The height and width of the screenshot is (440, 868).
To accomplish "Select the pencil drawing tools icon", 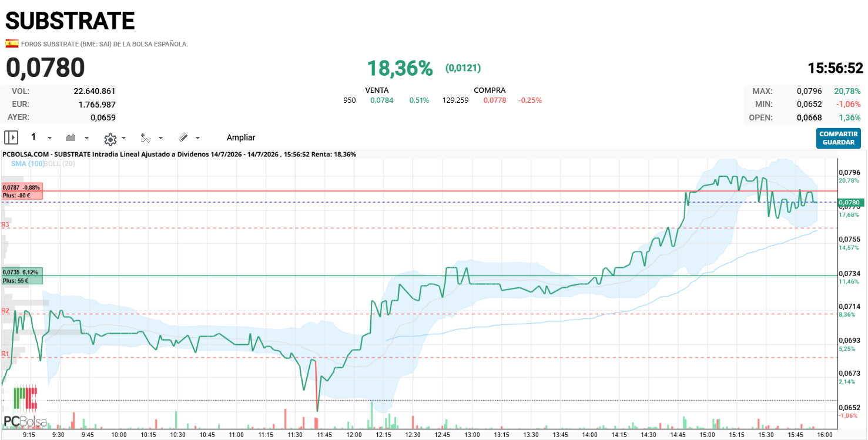I will pyautogui.click(x=183, y=137).
